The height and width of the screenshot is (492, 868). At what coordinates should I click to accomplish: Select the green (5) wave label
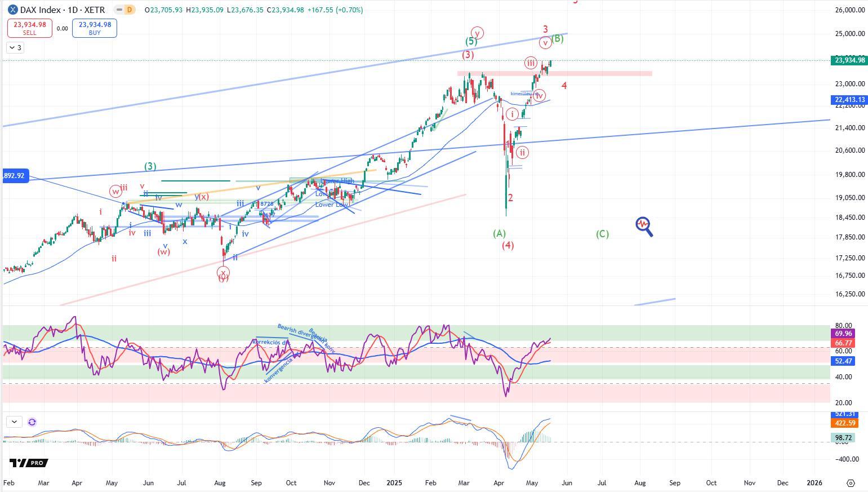pyautogui.click(x=471, y=41)
